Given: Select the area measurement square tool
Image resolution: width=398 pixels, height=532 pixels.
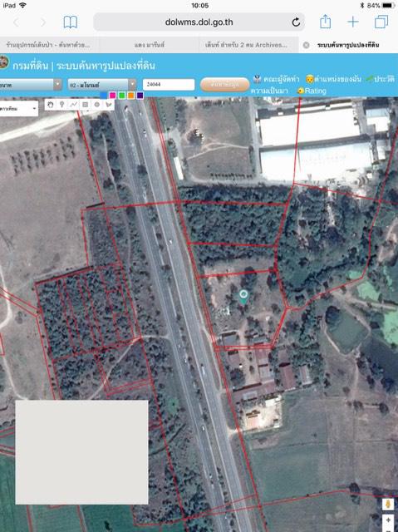Looking at the screenshot, I should [x=86, y=105].
